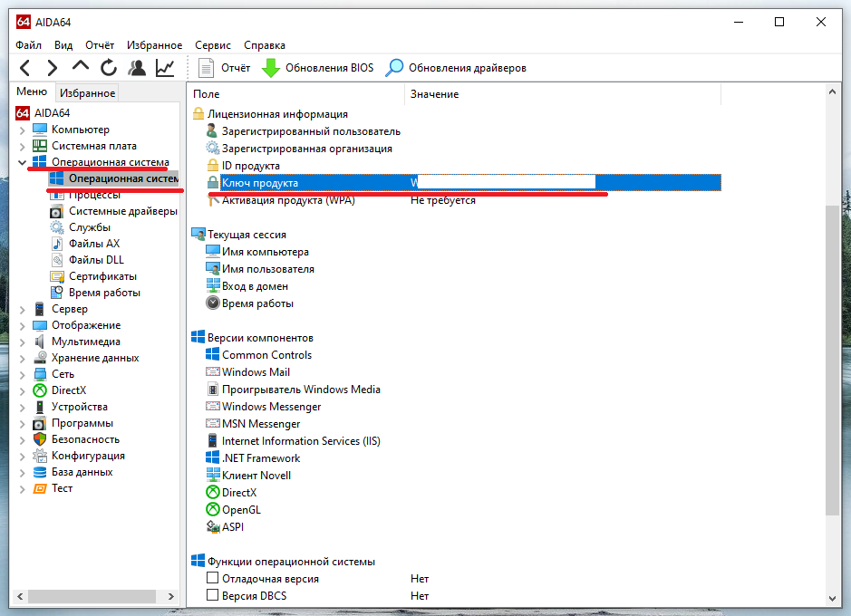Select the Имя компьютера row
This screenshot has height=616, width=851.
point(265,252)
